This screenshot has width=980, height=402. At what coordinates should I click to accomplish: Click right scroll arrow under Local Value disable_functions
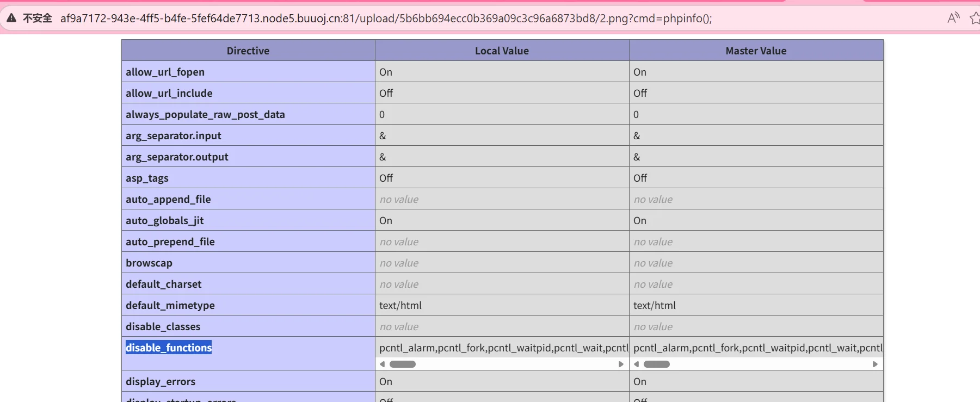click(621, 364)
